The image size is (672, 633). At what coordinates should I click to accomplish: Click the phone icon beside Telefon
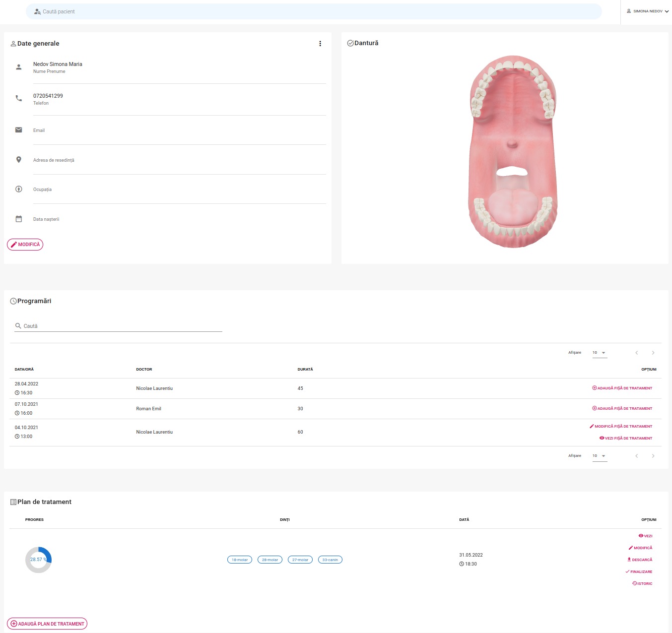[x=19, y=98]
